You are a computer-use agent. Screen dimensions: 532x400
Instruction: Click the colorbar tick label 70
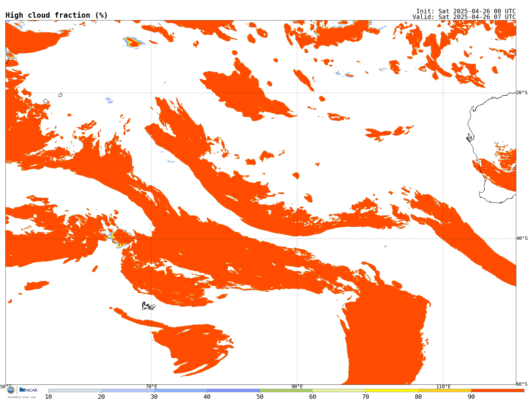coord(366,397)
